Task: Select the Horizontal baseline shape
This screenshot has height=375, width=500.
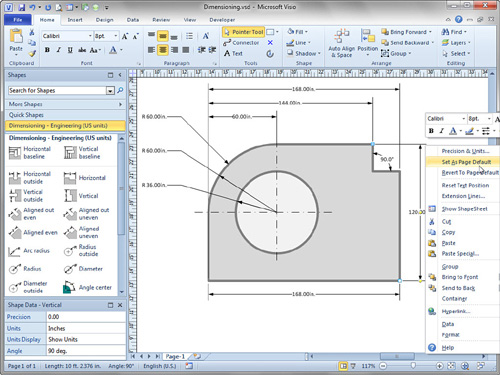Action: pos(31,153)
